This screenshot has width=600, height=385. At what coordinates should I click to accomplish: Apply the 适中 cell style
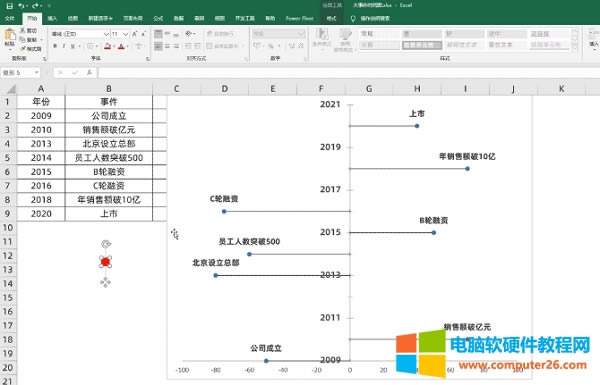tap(507, 34)
